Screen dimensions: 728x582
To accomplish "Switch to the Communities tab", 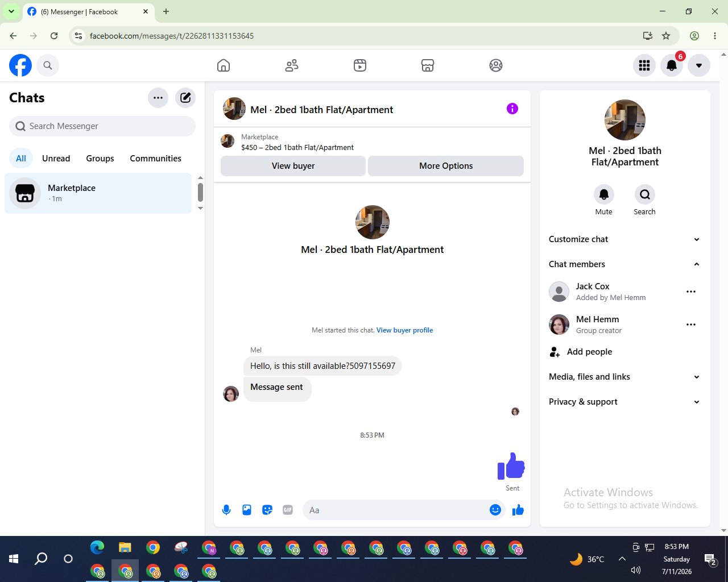I will [156, 159].
